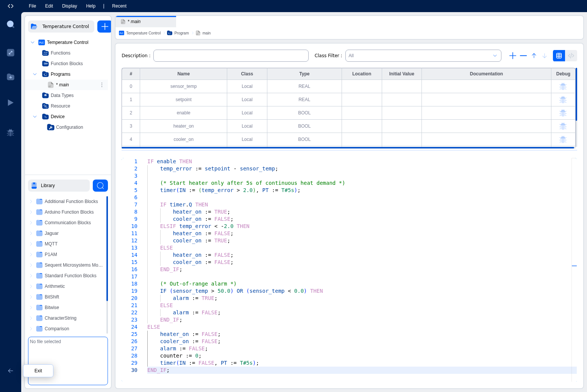Sort by the Name column header

tap(183, 74)
